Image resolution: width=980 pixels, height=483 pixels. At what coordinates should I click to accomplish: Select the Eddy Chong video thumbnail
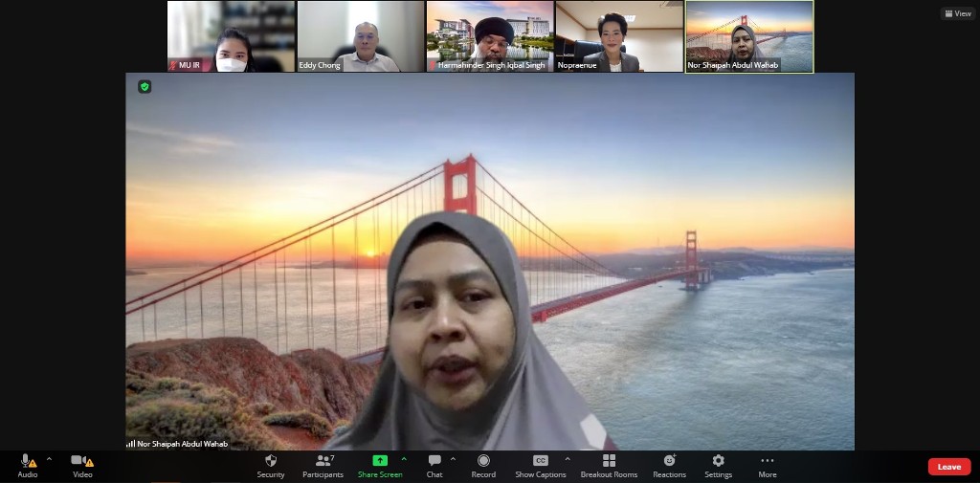[360, 36]
